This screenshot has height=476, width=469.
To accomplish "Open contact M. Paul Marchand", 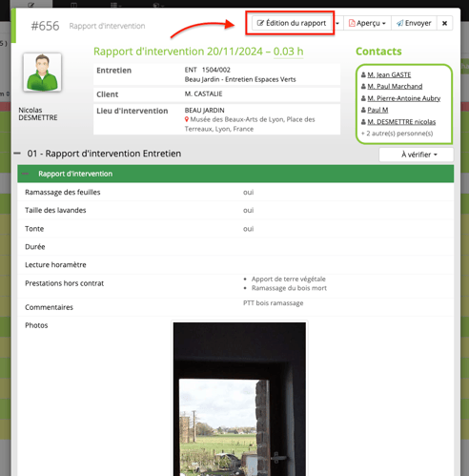I will click(x=395, y=87).
